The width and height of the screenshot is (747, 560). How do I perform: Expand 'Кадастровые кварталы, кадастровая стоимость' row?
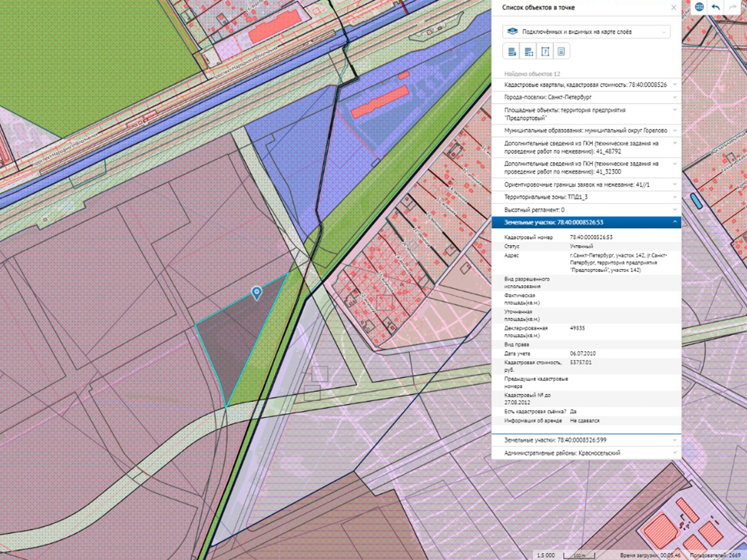[x=586, y=85]
